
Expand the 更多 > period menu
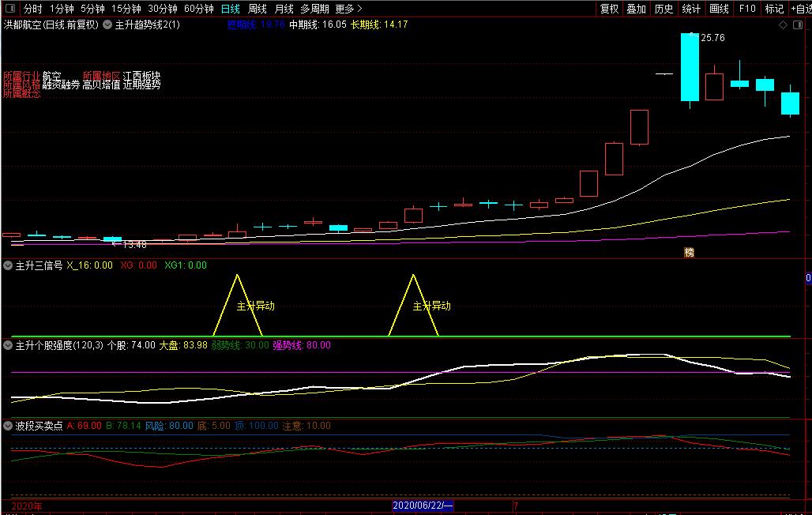[348, 9]
